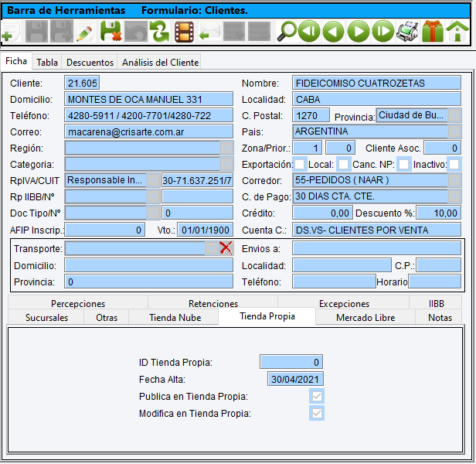This screenshot has height=464, width=476.
Task: Remove transport with the red X
Action: (x=226, y=248)
